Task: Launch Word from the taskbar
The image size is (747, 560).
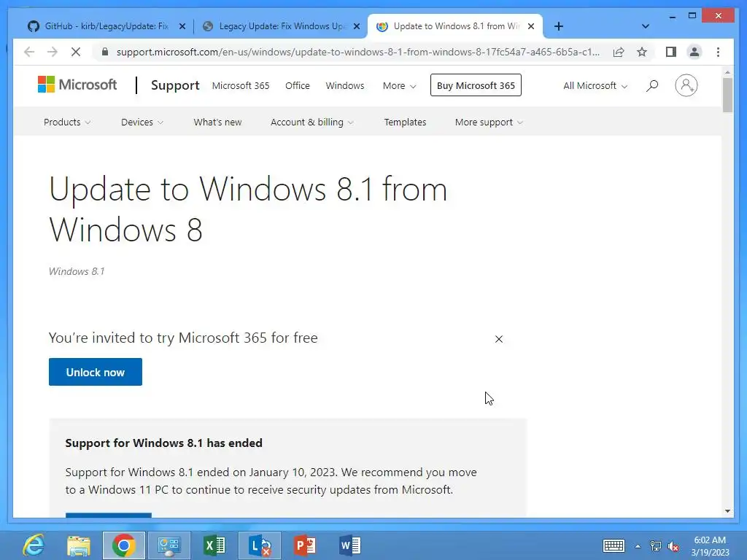Action: [349, 545]
